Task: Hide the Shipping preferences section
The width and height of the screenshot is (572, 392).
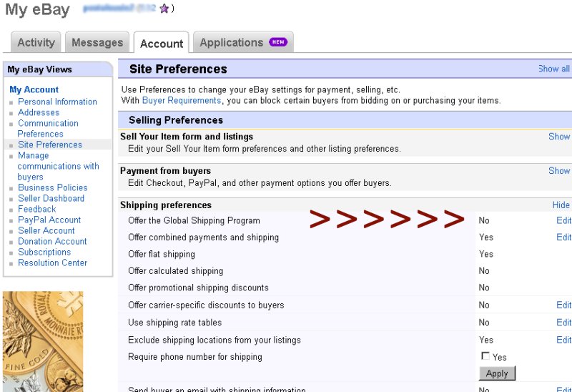Action: tap(561, 205)
